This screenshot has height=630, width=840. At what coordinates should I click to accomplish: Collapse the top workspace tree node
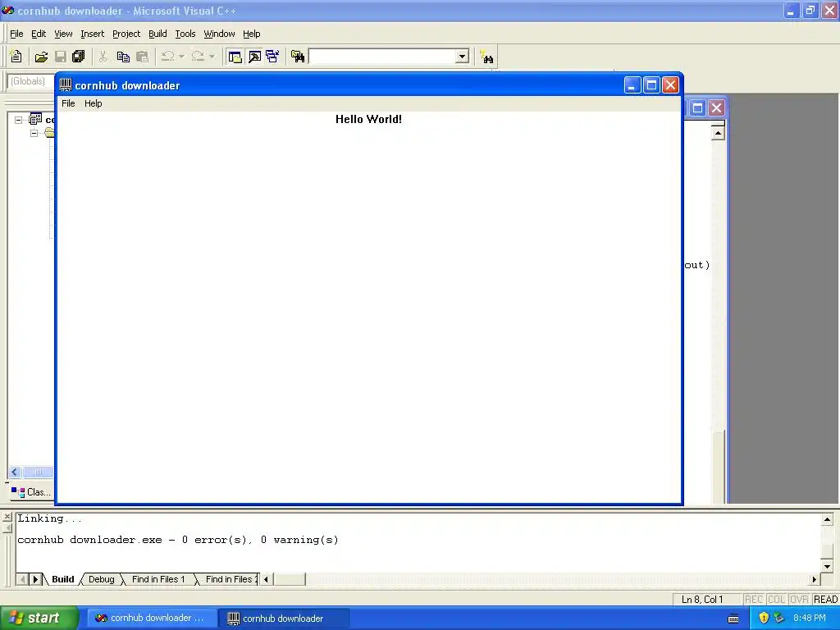(x=18, y=120)
